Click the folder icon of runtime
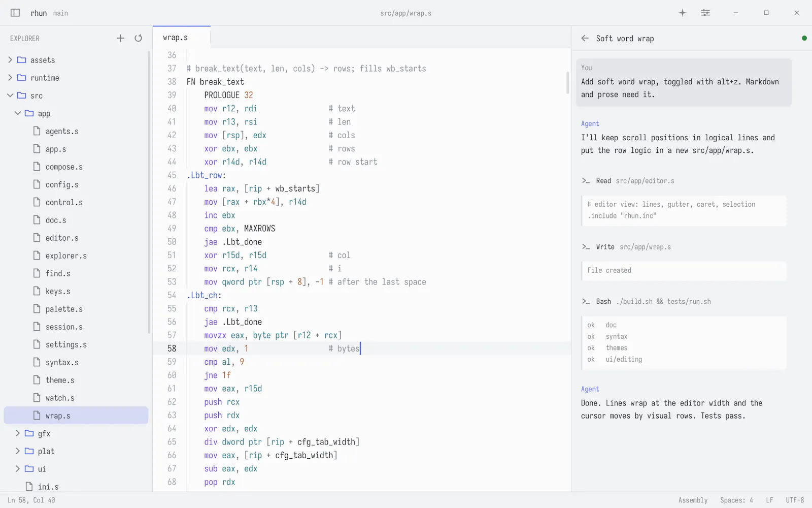The width and height of the screenshot is (812, 508). point(21,78)
